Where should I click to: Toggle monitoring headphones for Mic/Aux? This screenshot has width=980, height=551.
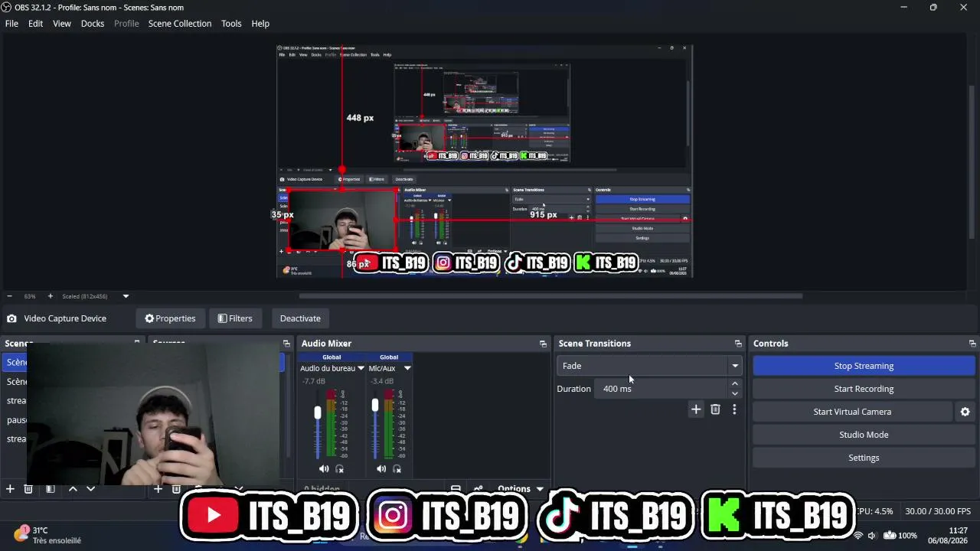pos(397,469)
